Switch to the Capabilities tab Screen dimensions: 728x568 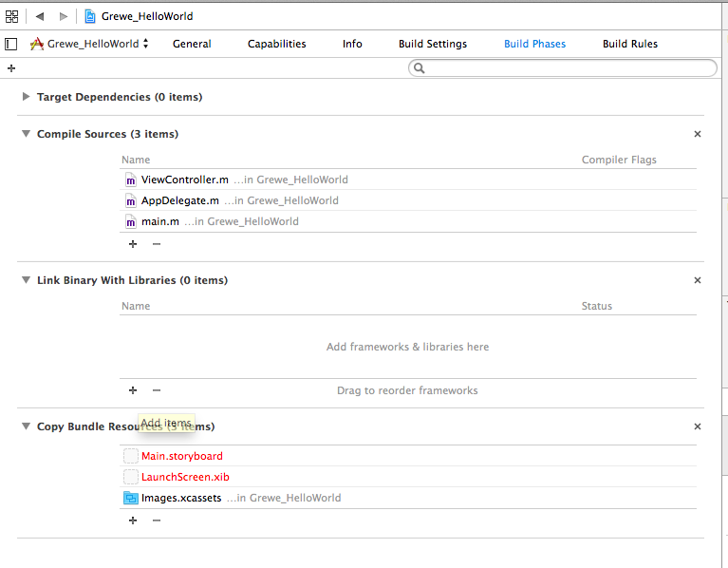(x=276, y=44)
